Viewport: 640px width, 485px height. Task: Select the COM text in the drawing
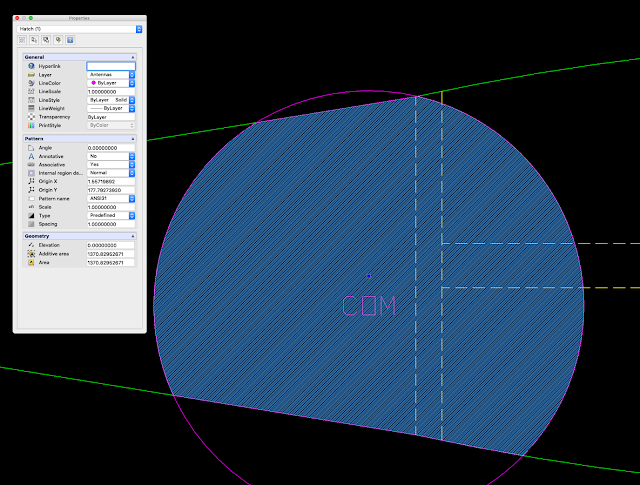coord(369,306)
